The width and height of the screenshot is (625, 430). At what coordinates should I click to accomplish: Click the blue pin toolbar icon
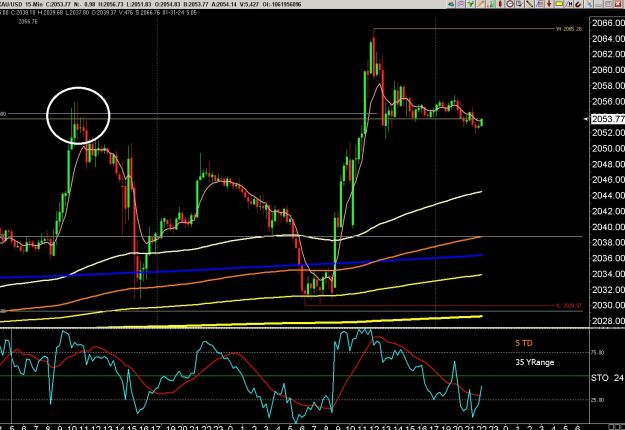(x=589, y=4)
